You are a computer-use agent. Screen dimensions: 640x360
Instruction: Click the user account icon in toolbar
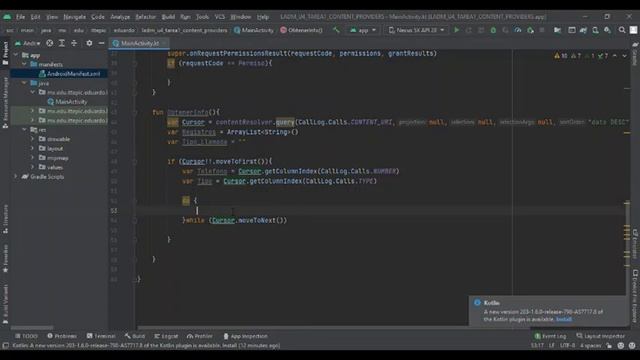click(x=633, y=30)
